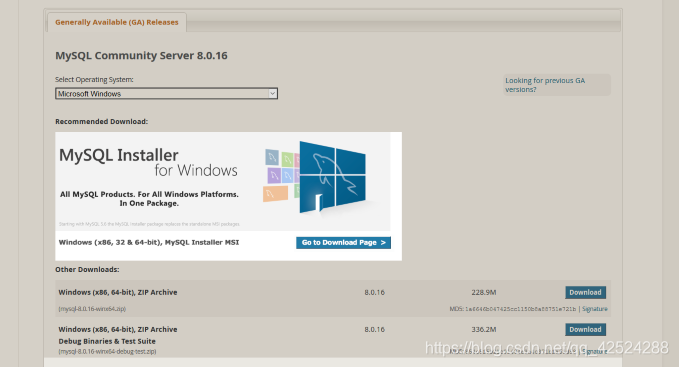Click the Go to Download Page button
Viewport: 679px width, 367px height.
pyautogui.click(x=343, y=242)
